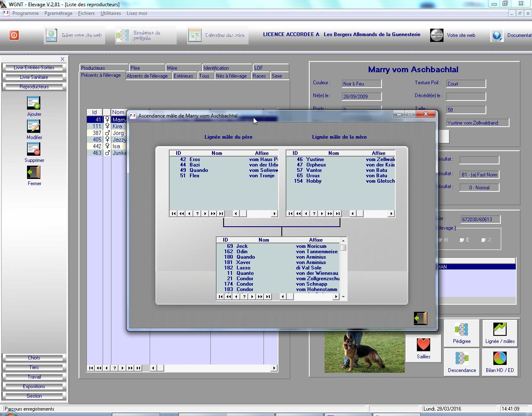
Task: Click the Fermer door icon in the sidebar
Action: point(34,172)
